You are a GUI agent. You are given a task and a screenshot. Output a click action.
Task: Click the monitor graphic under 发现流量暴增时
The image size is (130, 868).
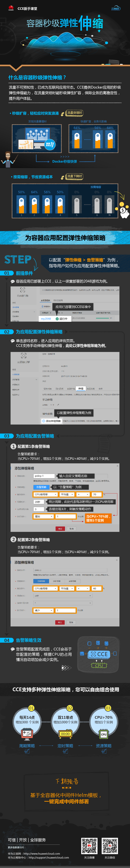37,139
